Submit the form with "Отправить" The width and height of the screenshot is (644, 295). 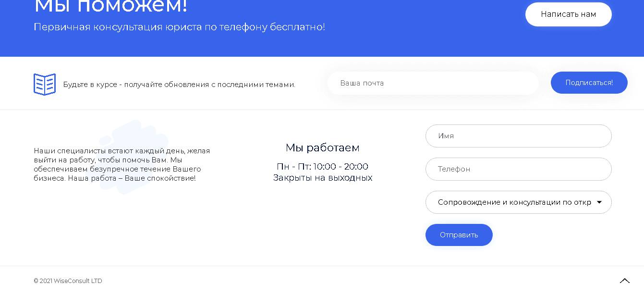coord(459,235)
